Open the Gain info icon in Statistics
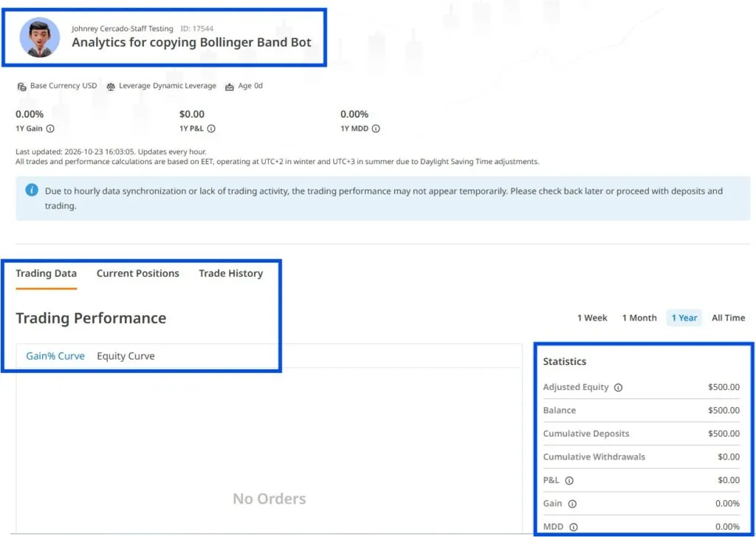This screenshot has width=756, height=537. [572, 504]
